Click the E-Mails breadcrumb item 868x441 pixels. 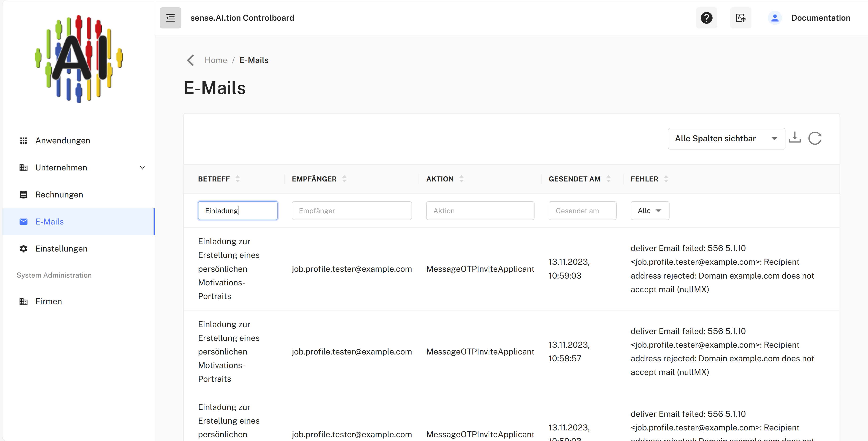[x=254, y=60]
